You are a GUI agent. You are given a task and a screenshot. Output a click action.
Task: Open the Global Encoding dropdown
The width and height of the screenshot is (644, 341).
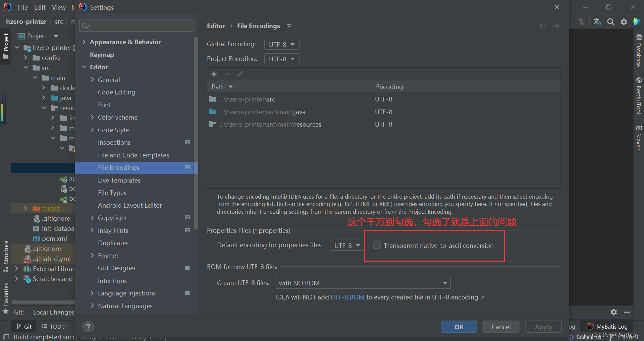pyautogui.click(x=282, y=44)
